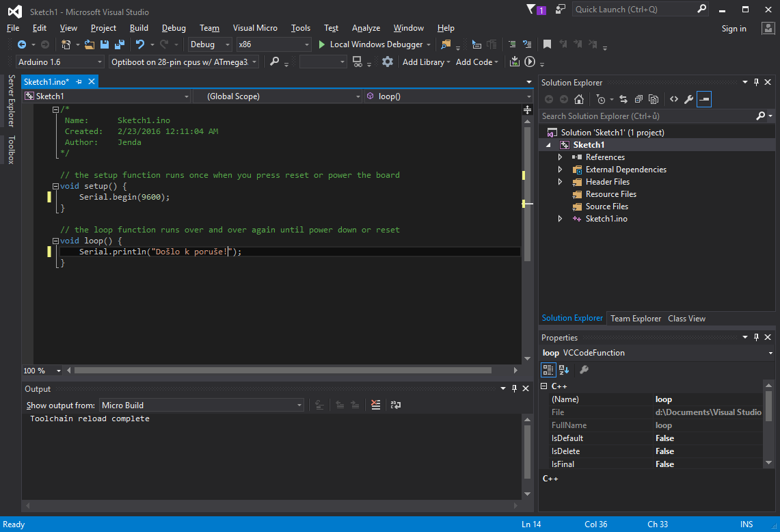Collapse All in Solution Explorer
Viewport: 780px width, 532px height.
click(638, 100)
